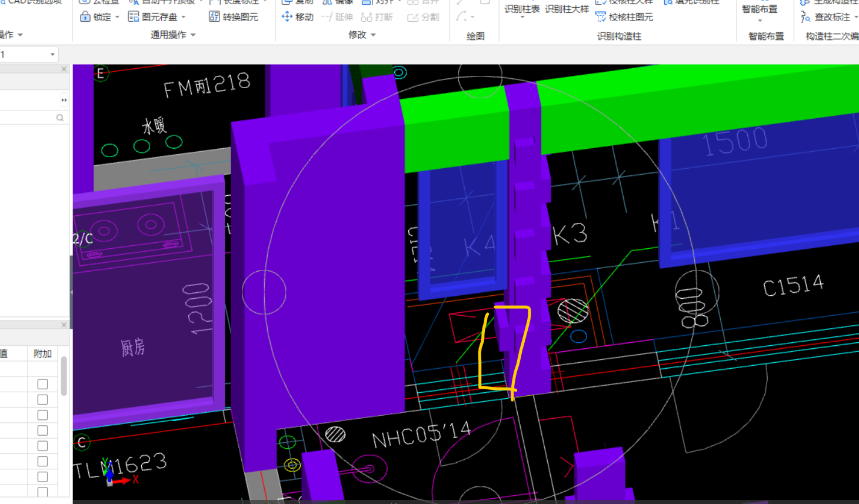859x504 pixels.
Task: Click the TLM1623 door label
Action: coord(120,466)
